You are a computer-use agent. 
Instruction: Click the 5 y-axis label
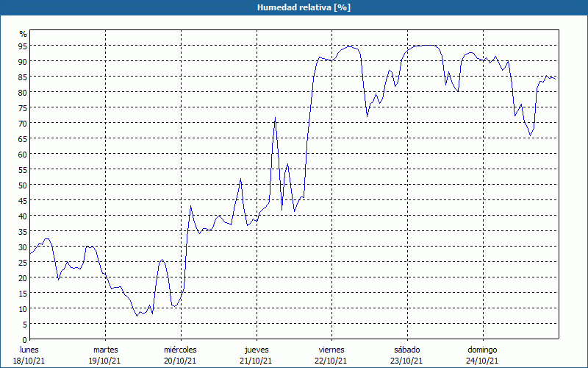click(25, 325)
